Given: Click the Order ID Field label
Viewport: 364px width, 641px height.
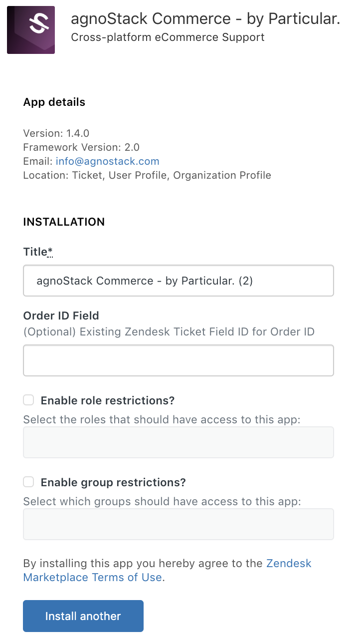Looking at the screenshot, I should pos(61,316).
